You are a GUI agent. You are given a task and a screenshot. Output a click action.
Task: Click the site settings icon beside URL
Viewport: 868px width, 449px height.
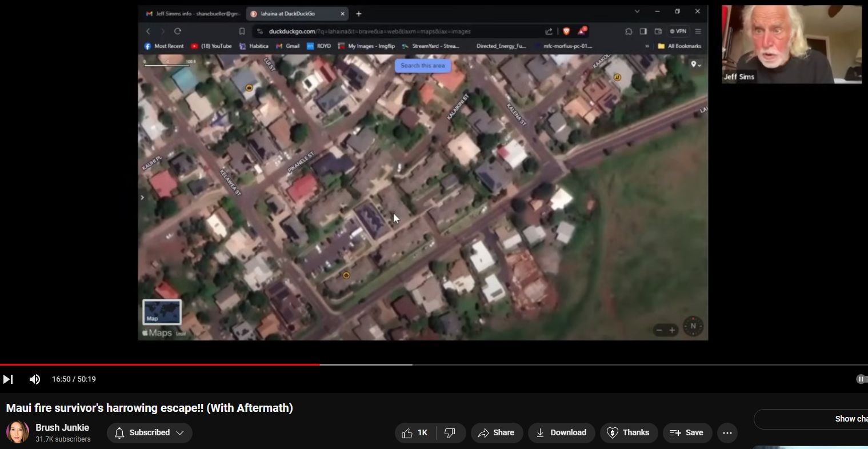pyautogui.click(x=260, y=31)
